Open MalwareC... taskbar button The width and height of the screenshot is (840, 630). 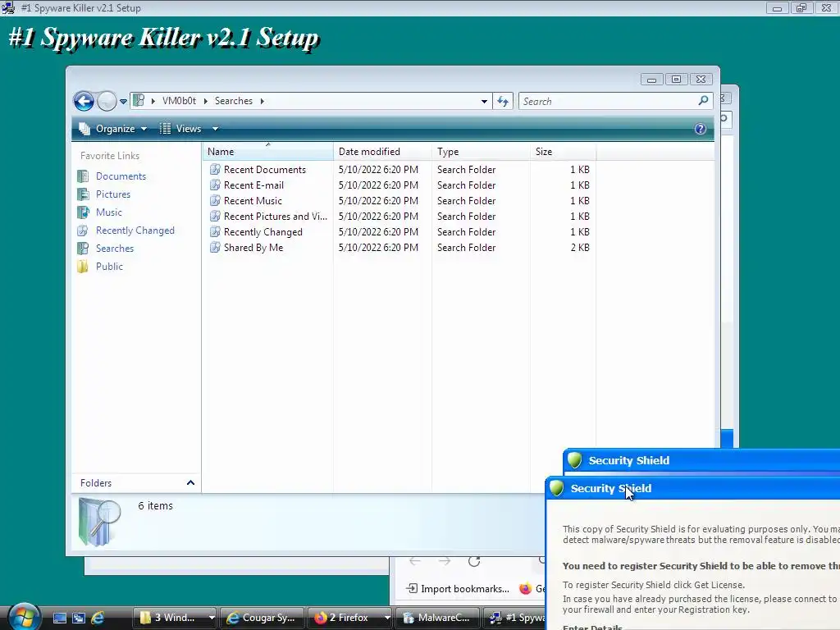pyautogui.click(x=437, y=618)
